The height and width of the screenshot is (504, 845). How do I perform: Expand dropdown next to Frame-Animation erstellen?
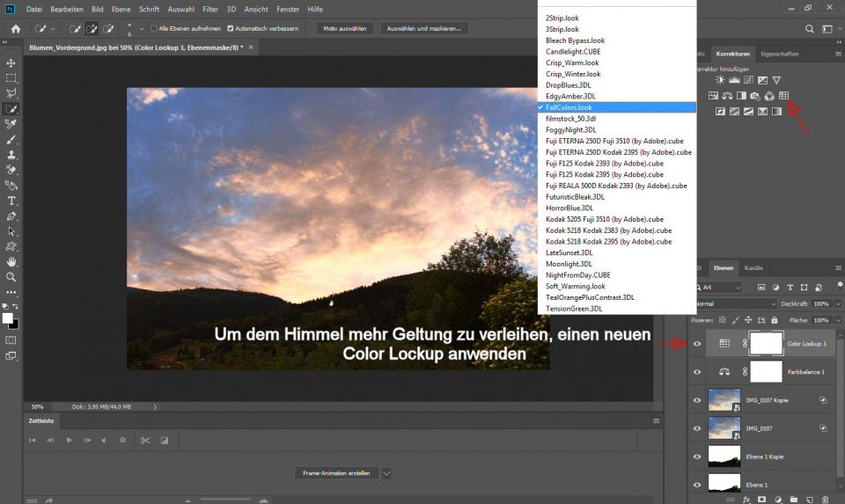(x=386, y=472)
